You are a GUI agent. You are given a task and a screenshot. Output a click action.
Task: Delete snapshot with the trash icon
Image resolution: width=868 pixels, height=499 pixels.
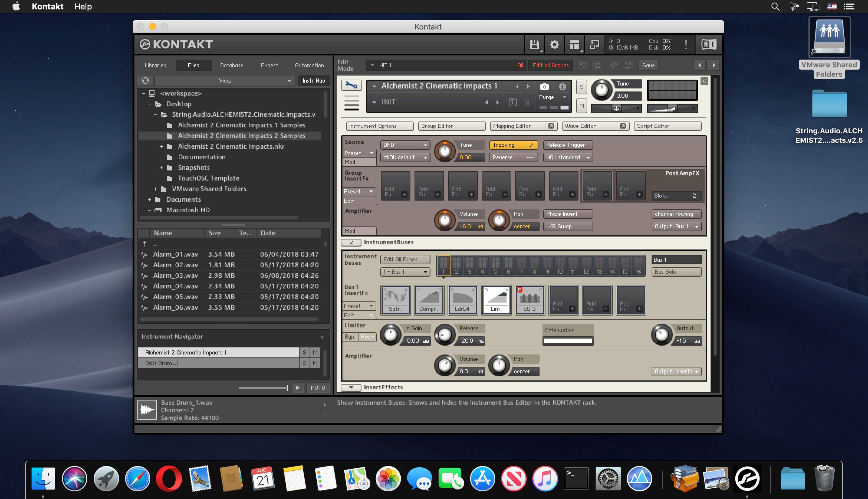526,102
